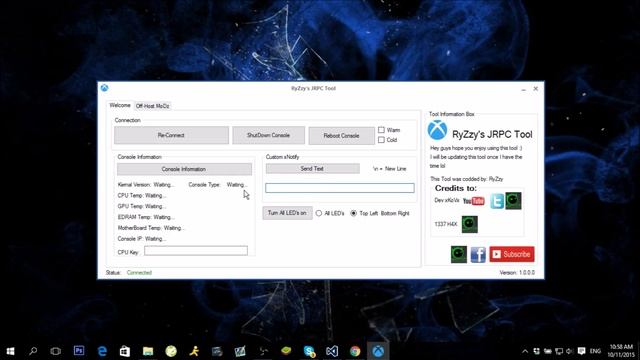Show hidden system tray icons
The width and height of the screenshot is (640, 360).
tap(525, 351)
